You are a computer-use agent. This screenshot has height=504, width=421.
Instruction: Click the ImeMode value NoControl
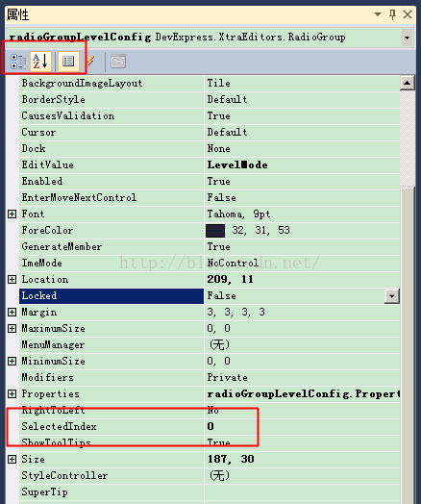coord(233,264)
